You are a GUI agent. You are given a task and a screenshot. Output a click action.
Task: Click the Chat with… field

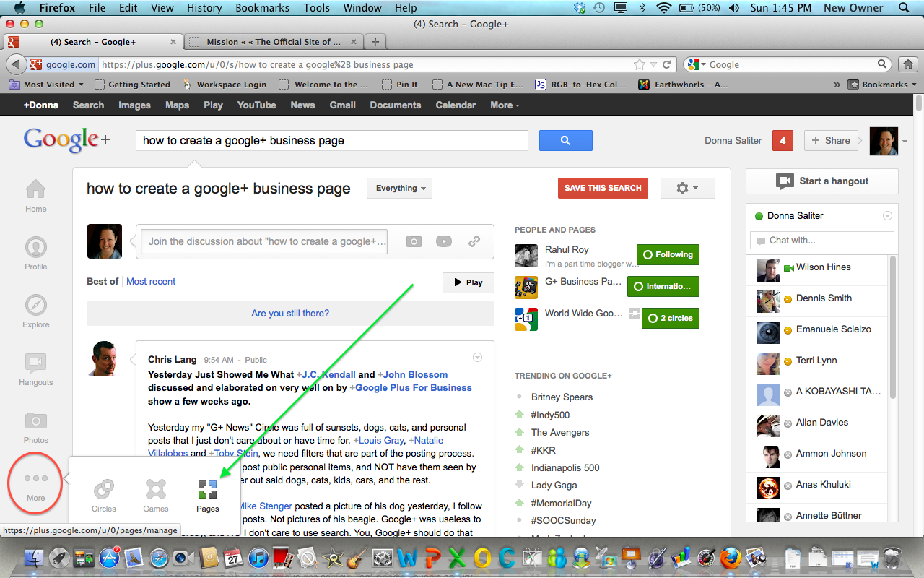coord(822,241)
